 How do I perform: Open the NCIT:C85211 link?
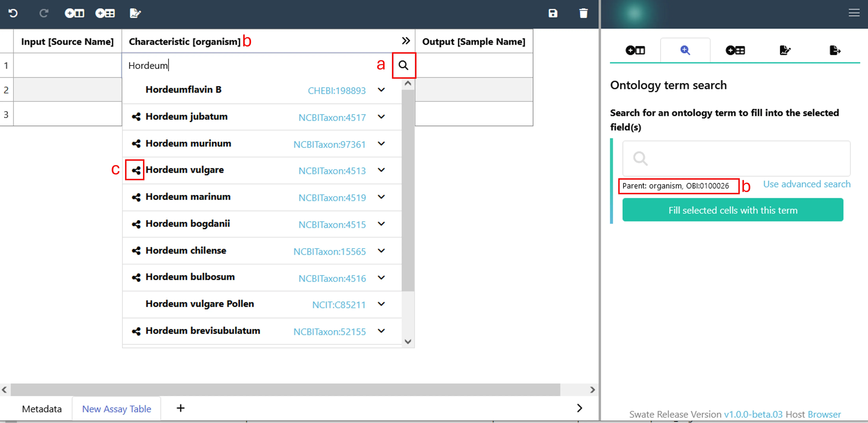pyautogui.click(x=339, y=305)
